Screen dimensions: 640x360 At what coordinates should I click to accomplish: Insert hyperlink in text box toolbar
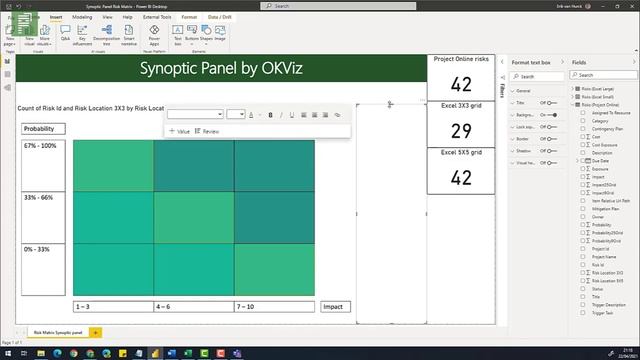[x=337, y=115]
